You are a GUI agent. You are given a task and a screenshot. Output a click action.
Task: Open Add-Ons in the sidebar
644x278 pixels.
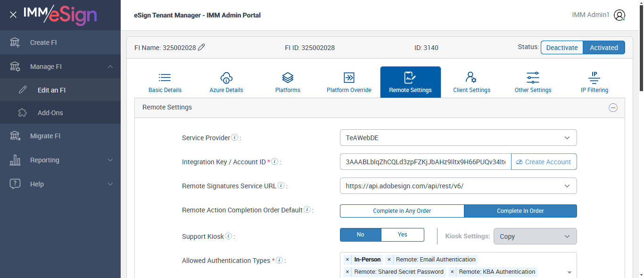click(x=50, y=113)
